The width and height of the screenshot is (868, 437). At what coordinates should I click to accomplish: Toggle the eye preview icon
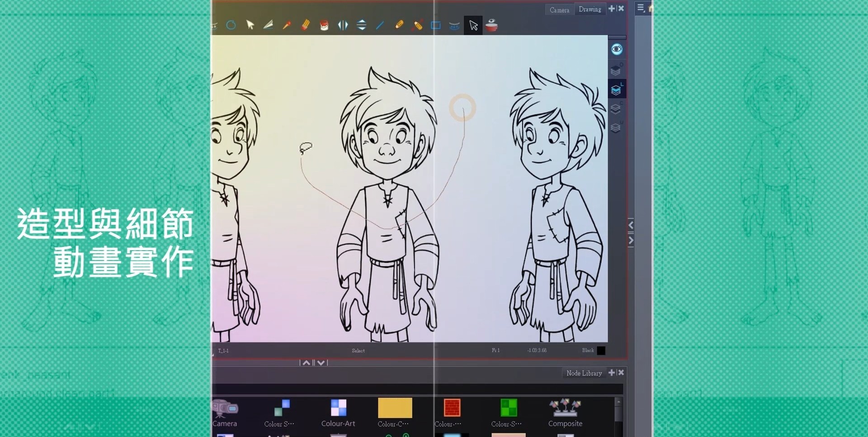[x=617, y=49]
